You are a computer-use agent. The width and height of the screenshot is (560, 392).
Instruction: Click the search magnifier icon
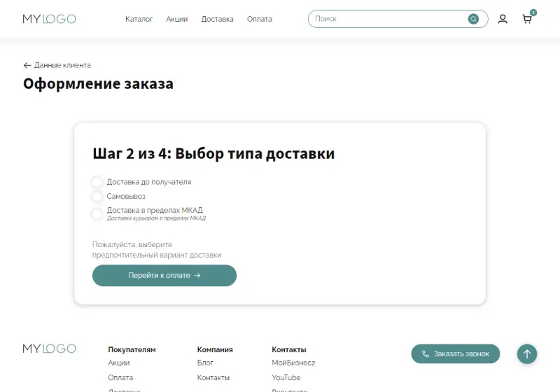pos(473,19)
